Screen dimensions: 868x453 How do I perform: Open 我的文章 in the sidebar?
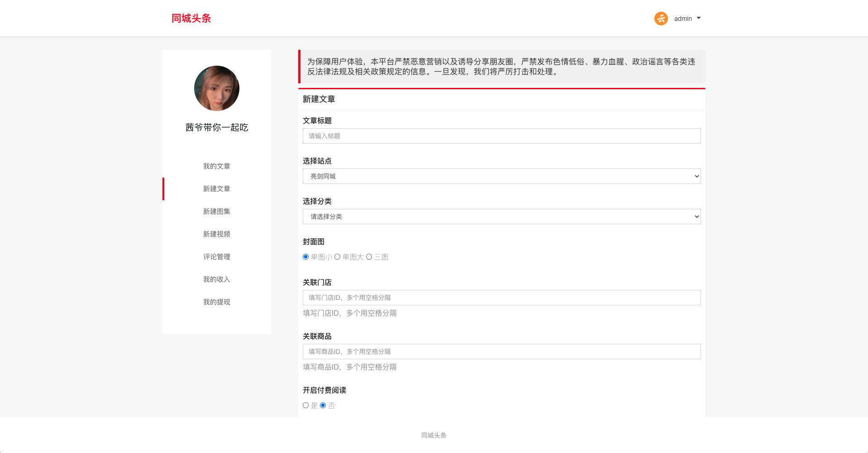(x=216, y=166)
